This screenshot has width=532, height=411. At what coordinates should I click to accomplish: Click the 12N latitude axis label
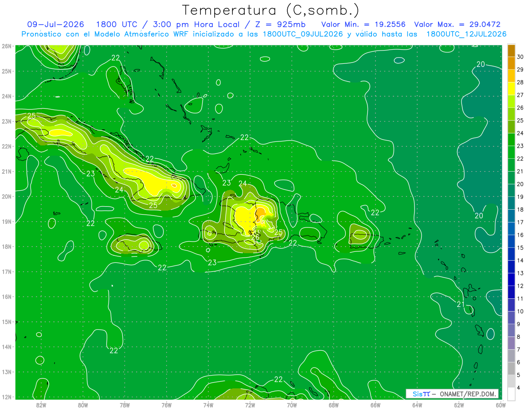coord(6,397)
